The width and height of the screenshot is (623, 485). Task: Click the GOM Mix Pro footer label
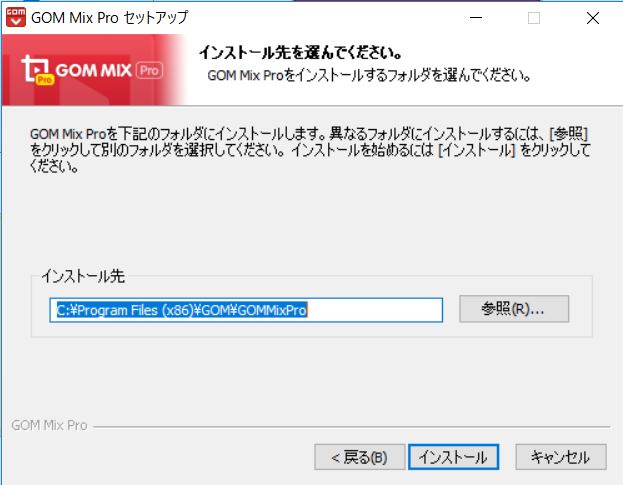pyautogui.click(x=49, y=425)
